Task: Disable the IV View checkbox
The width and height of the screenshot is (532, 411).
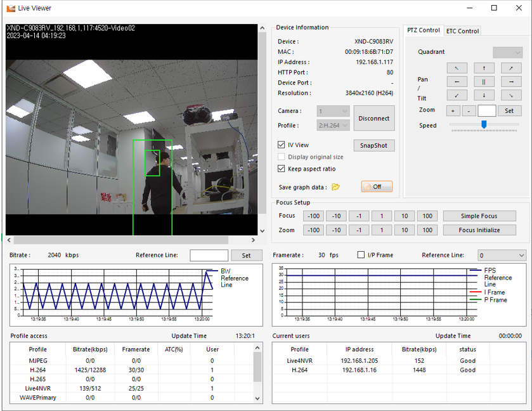Action: tap(282, 145)
